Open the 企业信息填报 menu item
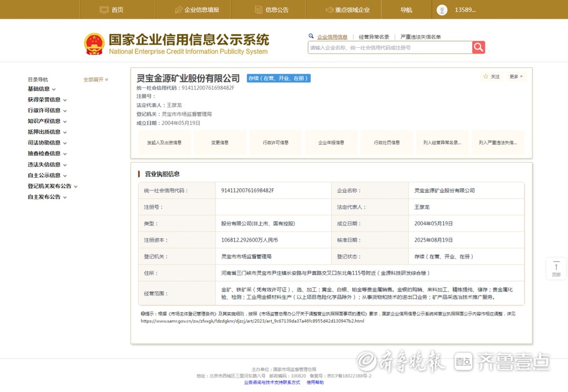Image resolution: width=568 pixels, height=392 pixels. (x=201, y=10)
